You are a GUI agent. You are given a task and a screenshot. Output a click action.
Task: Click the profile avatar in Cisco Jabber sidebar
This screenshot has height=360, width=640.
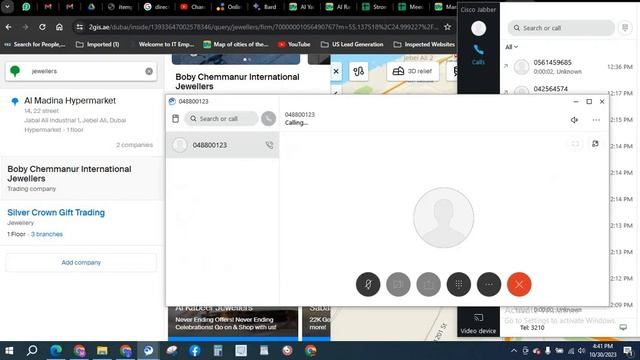click(478, 28)
